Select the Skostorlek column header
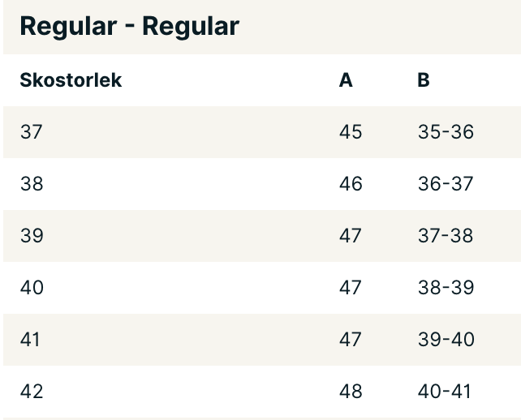521x420 pixels. click(71, 80)
